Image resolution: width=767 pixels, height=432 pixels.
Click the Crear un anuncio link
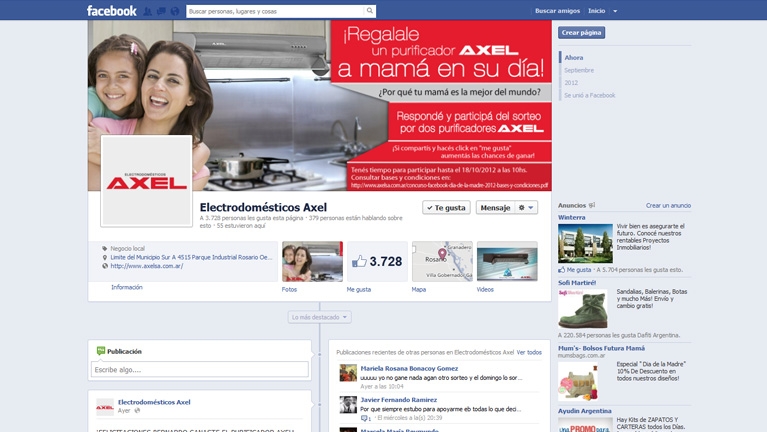pos(668,205)
